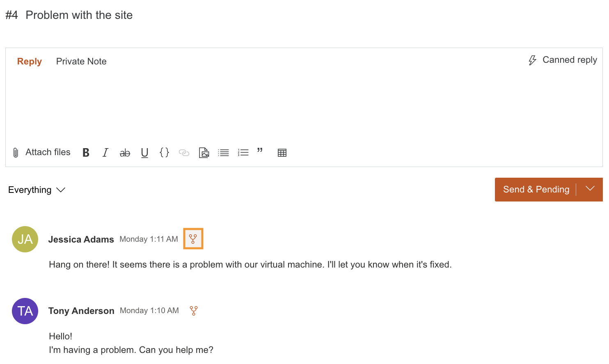The image size is (609, 364).
Task: Toggle italic formatting
Action: click(105, 153)
